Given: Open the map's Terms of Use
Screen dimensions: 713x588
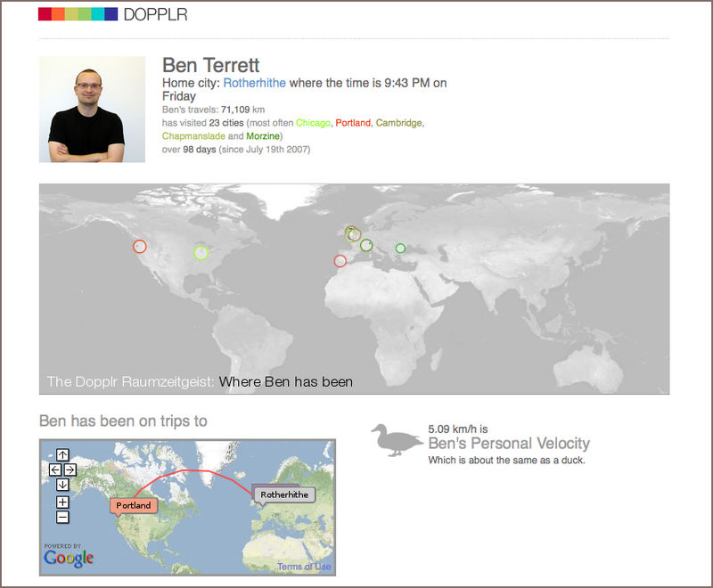Looking at the screenshot, I should pyautogui.click(x=303, y=567).
